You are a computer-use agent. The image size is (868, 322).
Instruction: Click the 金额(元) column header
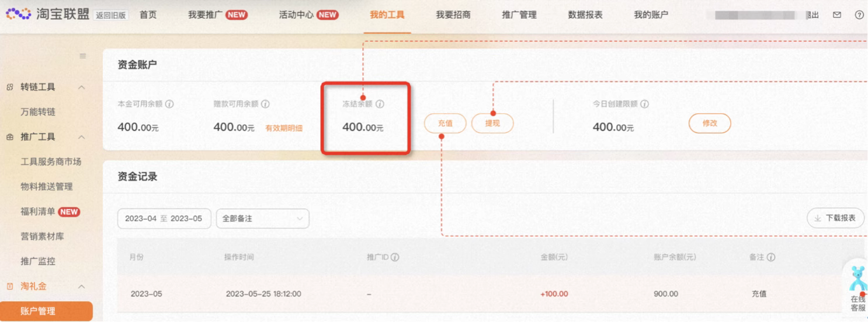(554, 257)
